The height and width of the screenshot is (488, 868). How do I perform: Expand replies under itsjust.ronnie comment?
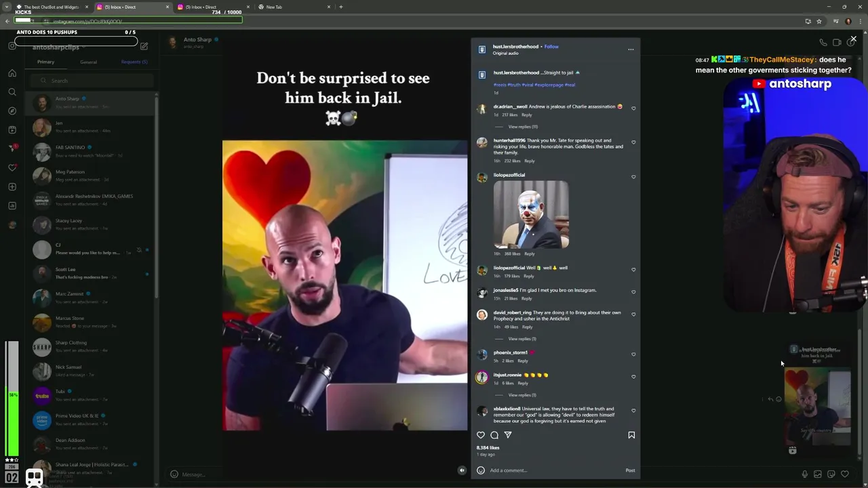(522, 395)
